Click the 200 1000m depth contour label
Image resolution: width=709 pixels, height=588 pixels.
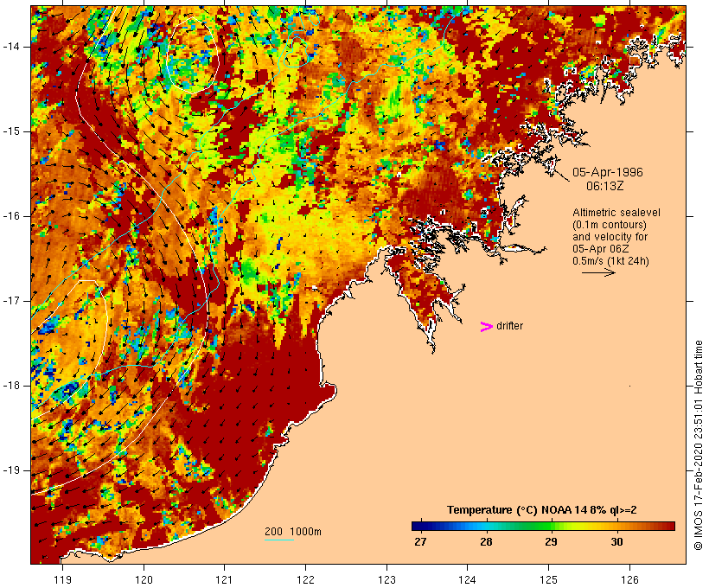(x=293, y=532)
